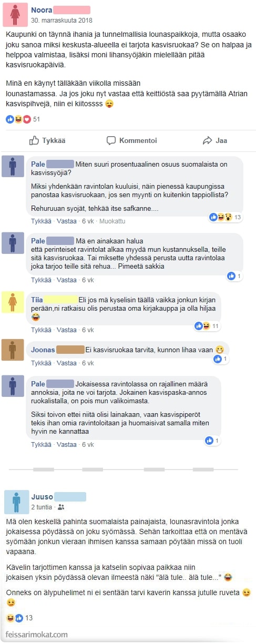Click Vastaa under Joonas's comment
Image resolution: width=256 pixels, height=644 pixels.
tap(67, 363)
